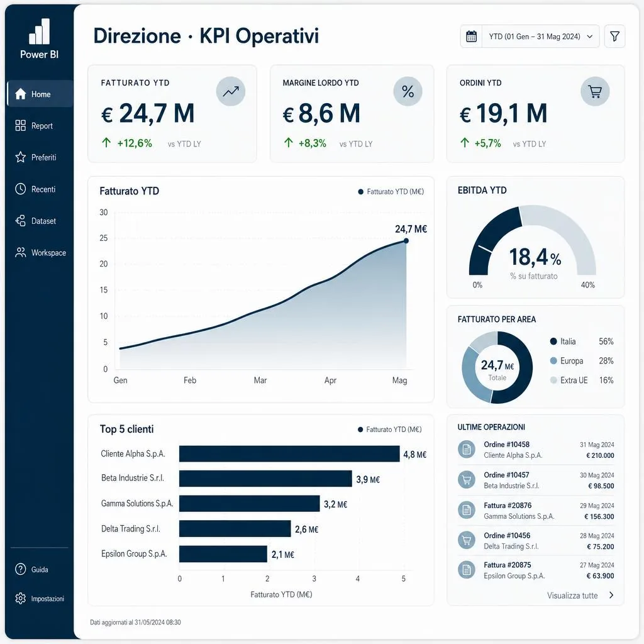Click the € 156.300 amount

(599, 517)
